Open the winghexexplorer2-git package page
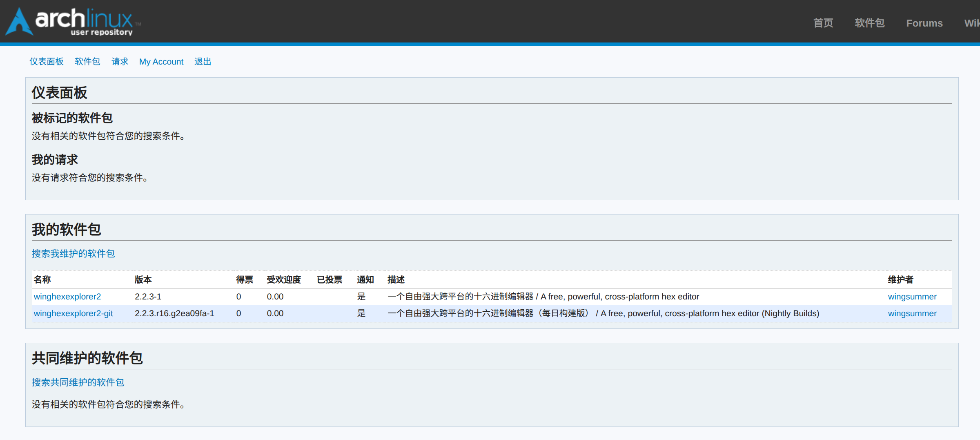The height and width of the screenshot is (440, 980). click(x=73, y=313)
